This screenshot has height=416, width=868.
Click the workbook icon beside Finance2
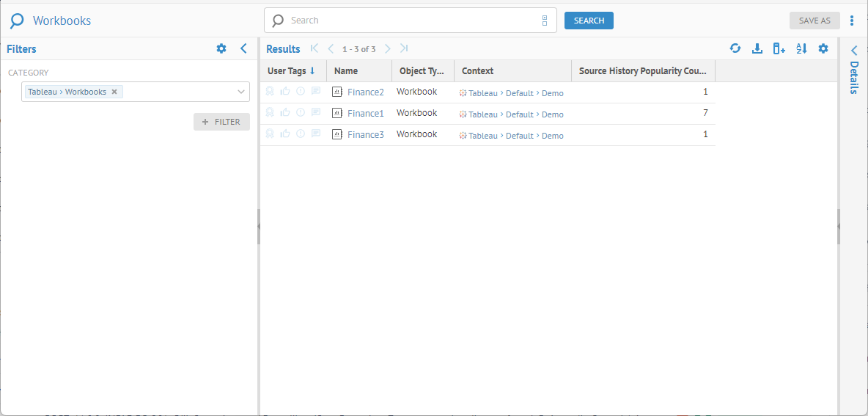click(x=337, y=92)
